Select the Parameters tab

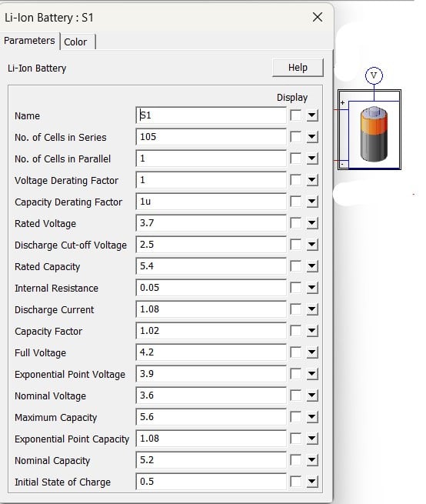29,41
